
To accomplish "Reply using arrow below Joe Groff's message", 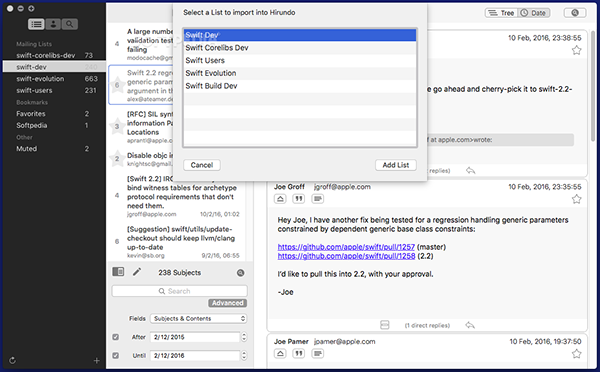I will pos(470,325).
